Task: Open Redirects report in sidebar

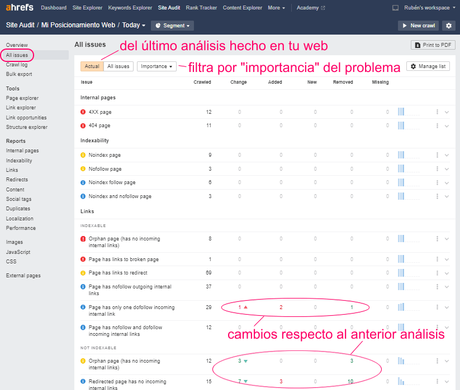Action: [x=17, y=180]
